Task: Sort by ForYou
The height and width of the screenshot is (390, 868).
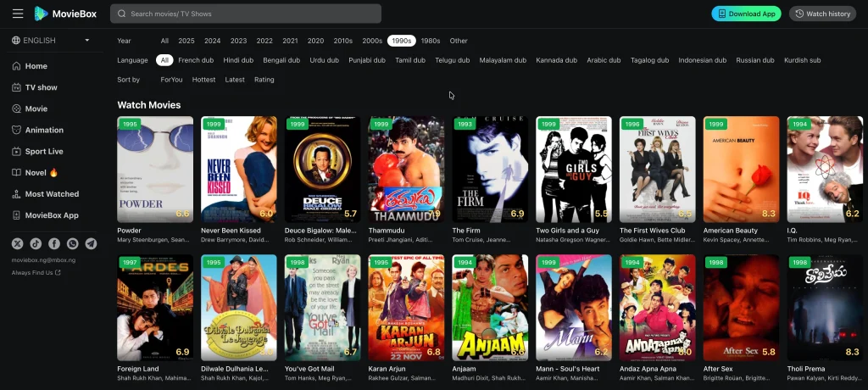Action: click(171, 80)
